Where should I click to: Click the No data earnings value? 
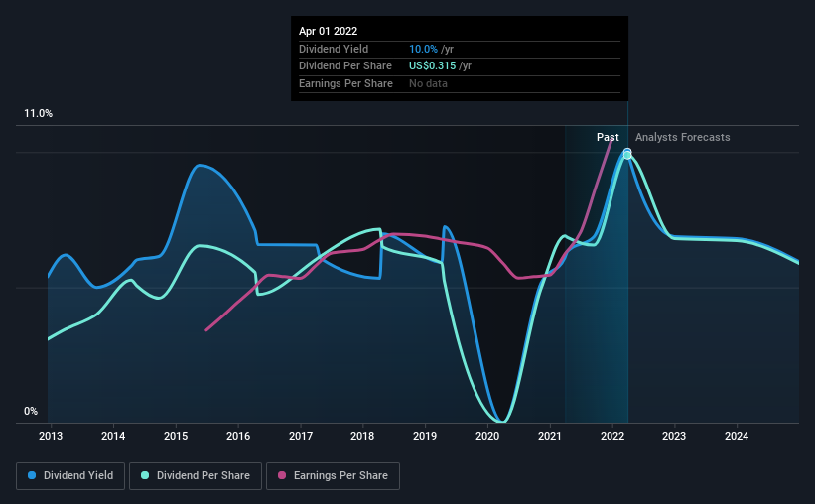pyautogui.click(x=428, y=83)
